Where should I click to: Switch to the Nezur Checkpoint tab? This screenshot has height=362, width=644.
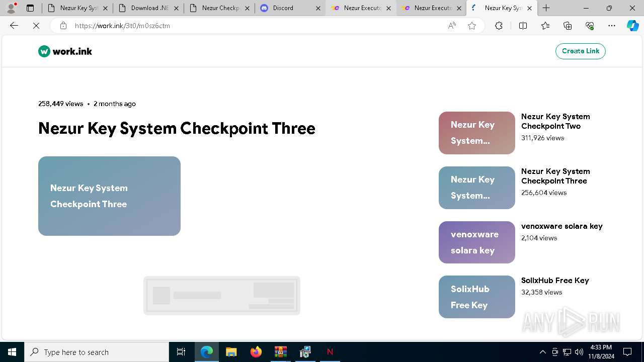(x=220, y=8)
